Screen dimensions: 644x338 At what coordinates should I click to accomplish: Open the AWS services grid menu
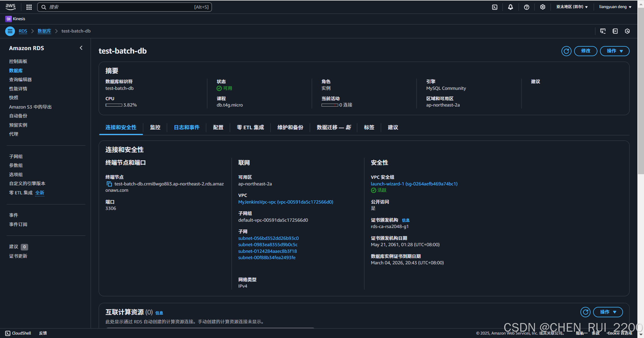tap(29, 7)
